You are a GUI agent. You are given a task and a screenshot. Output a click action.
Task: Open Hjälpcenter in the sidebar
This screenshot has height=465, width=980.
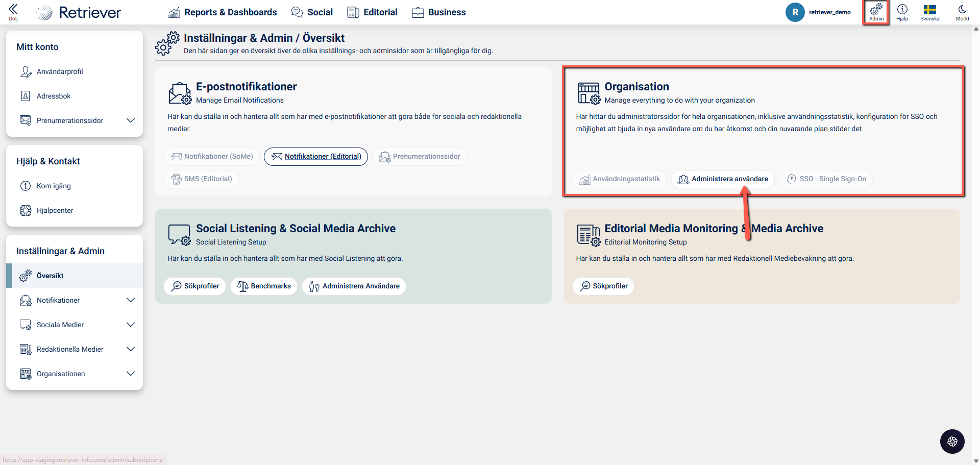pyautogui.click(x=55, y=210)
